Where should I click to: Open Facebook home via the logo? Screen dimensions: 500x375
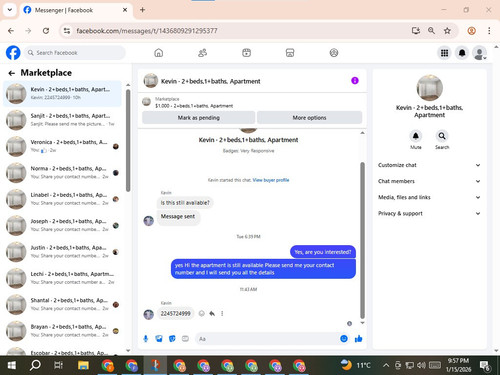[x=13, y=53]
